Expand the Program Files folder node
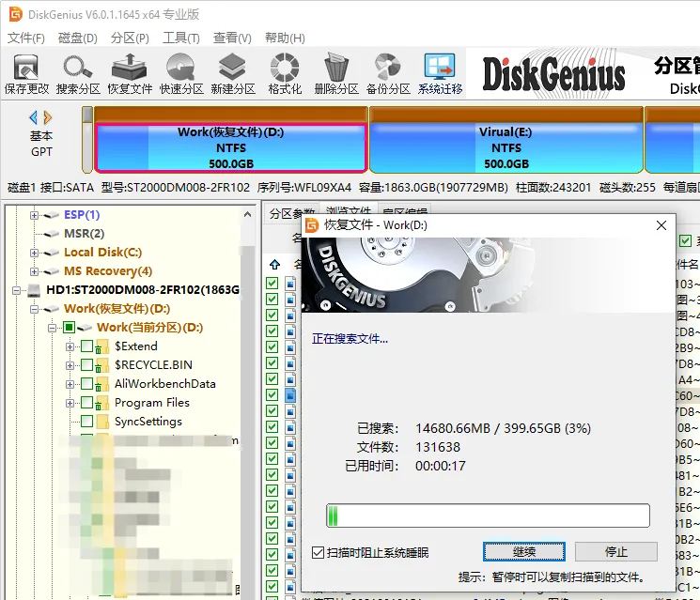The image size is (700, 600). click(70, 403)
